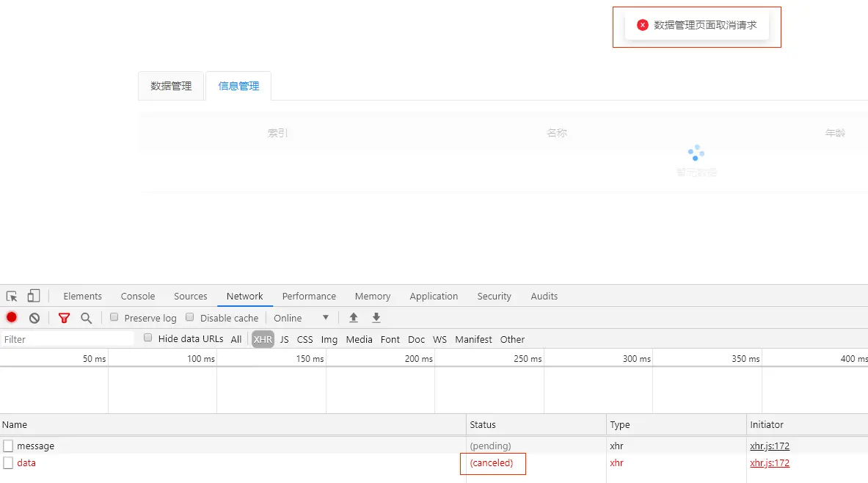Switch to the Console panel
The image size is (868, 483).
coord(138,297)
